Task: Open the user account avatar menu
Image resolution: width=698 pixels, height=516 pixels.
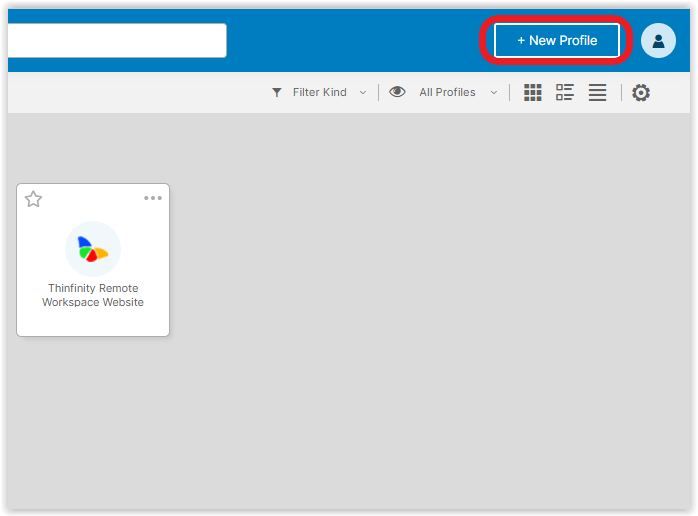Action: [658, 41]
